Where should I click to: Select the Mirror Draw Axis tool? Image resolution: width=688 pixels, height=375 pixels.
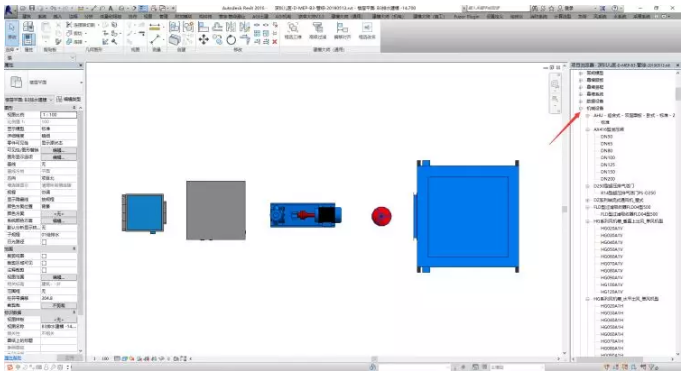pos(245,27)
